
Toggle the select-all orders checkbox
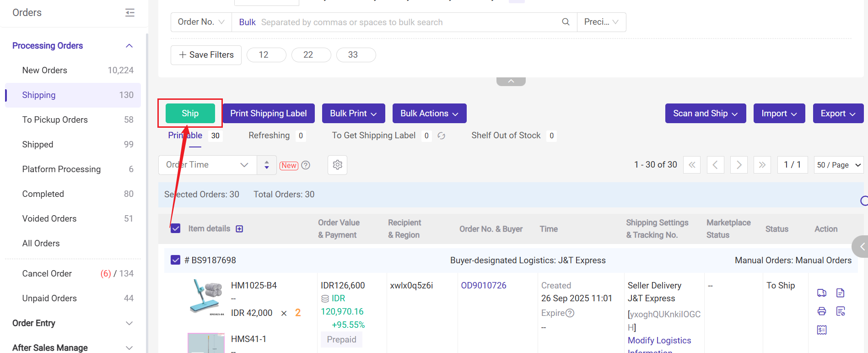(x=176, y=228)
